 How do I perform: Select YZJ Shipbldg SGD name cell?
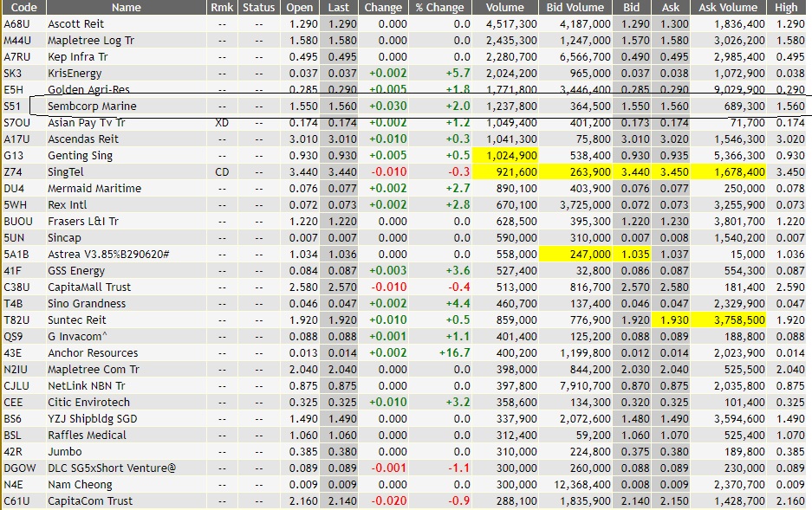(x=92, y=418)
